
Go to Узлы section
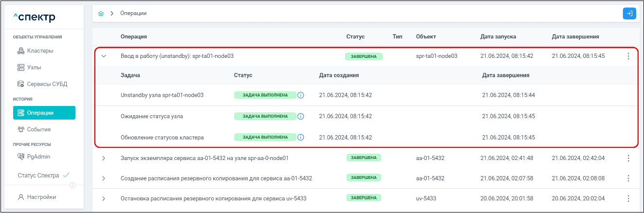point(35,67)
